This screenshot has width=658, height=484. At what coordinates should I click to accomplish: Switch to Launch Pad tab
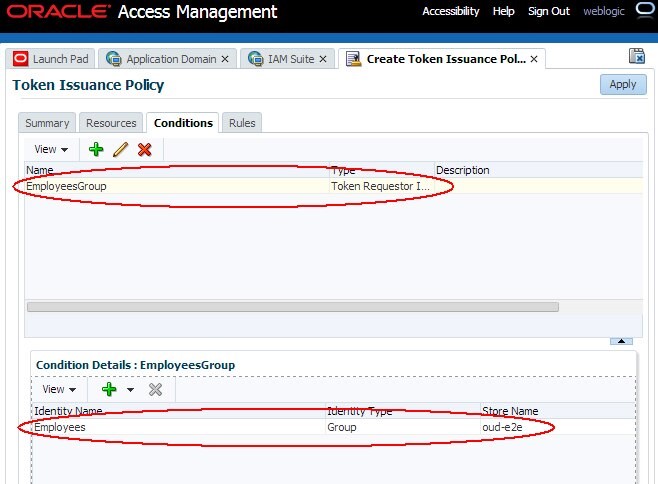[50, 59]
